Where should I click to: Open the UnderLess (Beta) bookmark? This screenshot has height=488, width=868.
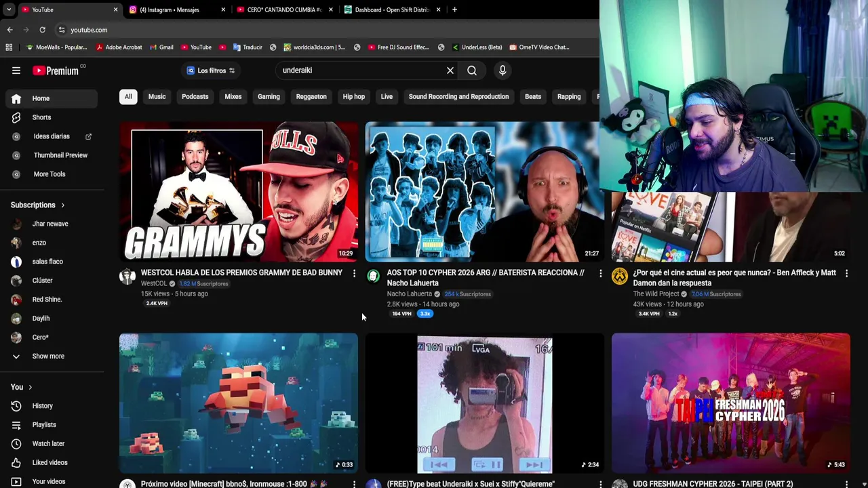coord(477,47)
